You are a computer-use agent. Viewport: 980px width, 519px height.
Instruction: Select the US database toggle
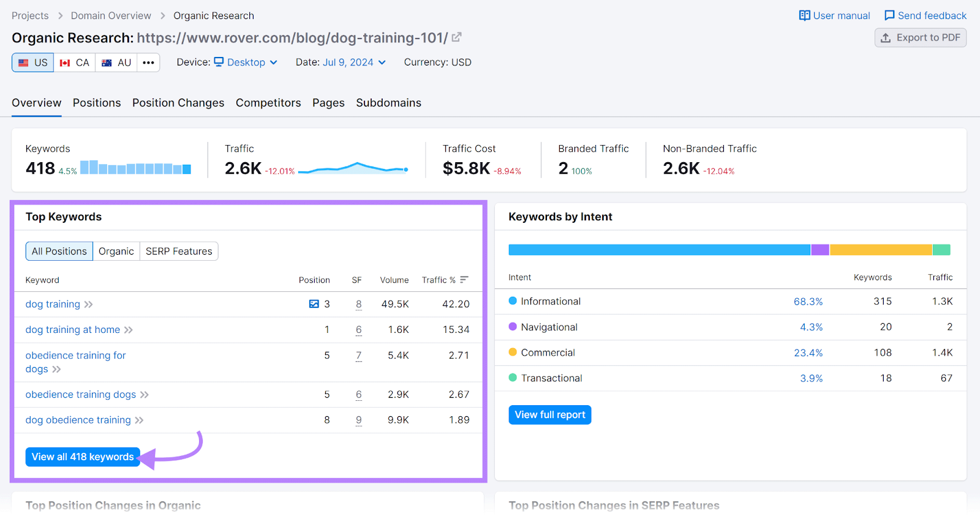pos(33,62)
